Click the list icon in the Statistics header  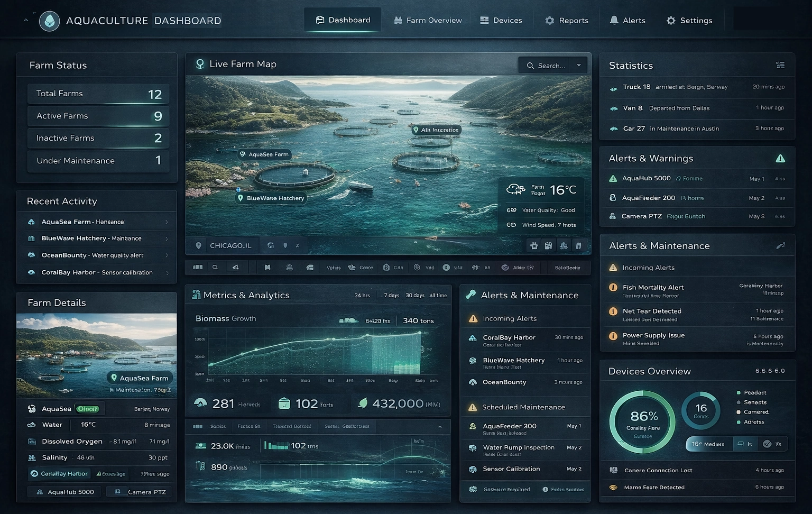(x=780, y=65)
